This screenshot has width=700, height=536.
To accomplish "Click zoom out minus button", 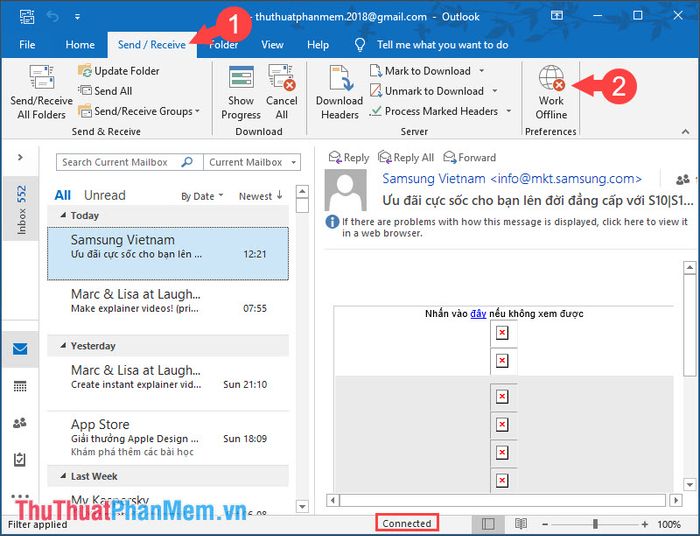I will (545, 524).
